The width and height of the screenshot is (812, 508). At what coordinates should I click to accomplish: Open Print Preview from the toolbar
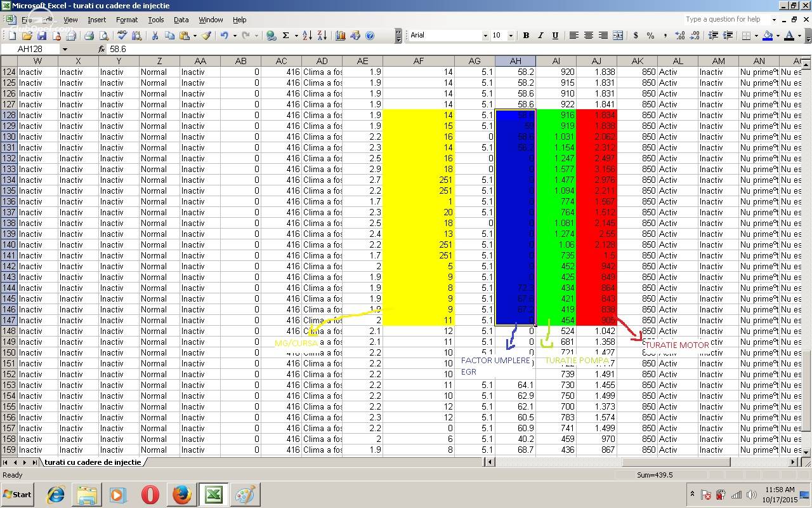coord(104,36)
